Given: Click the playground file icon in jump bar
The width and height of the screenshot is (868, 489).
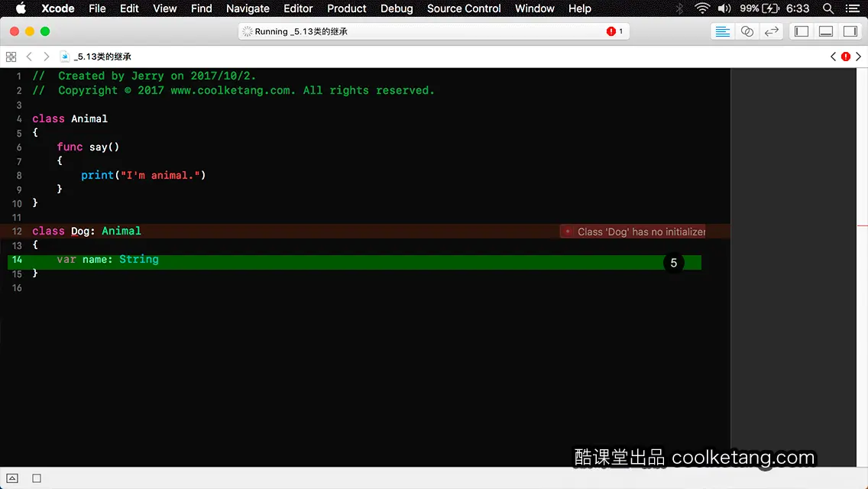Looking at the screenshot, I should [x=65, y=57].
